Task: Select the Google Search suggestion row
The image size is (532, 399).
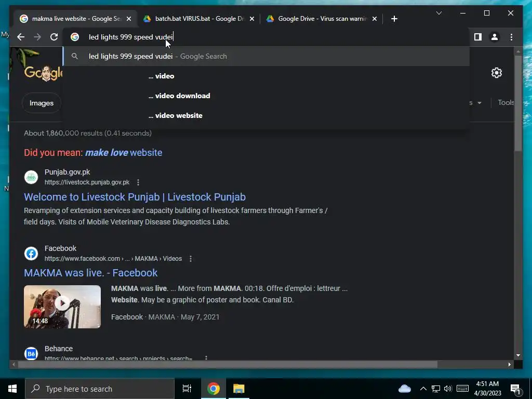Action: click(267, 56)
